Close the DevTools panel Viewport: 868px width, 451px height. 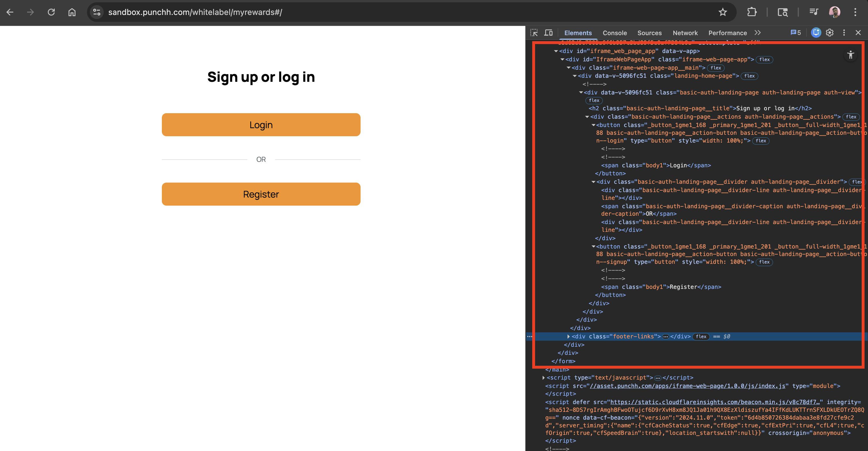pos(858,33)
